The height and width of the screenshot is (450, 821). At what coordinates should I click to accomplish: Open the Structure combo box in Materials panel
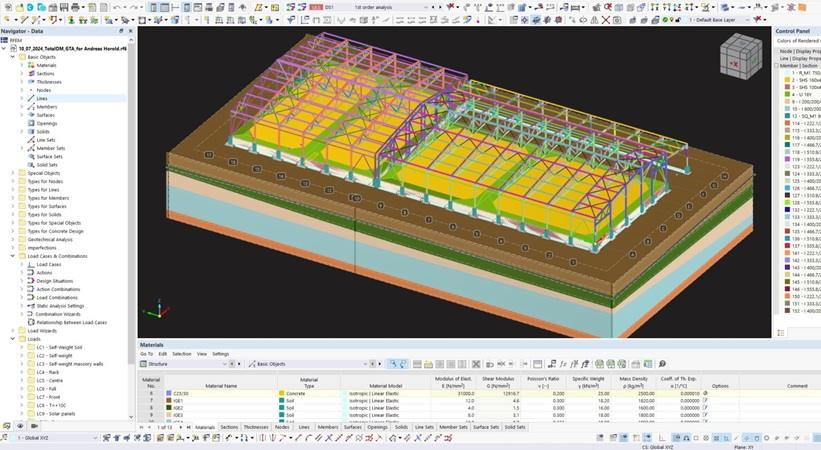click(184, 364)
